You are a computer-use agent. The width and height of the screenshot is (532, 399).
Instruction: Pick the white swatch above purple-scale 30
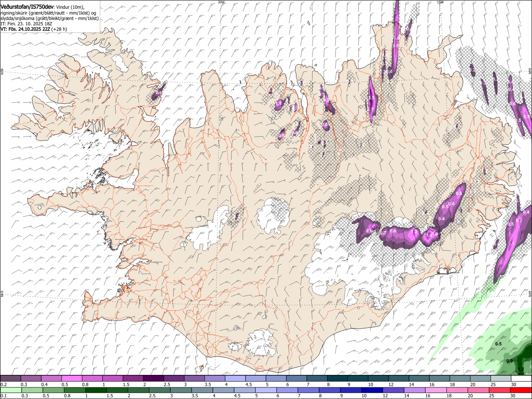pos(522,379)
